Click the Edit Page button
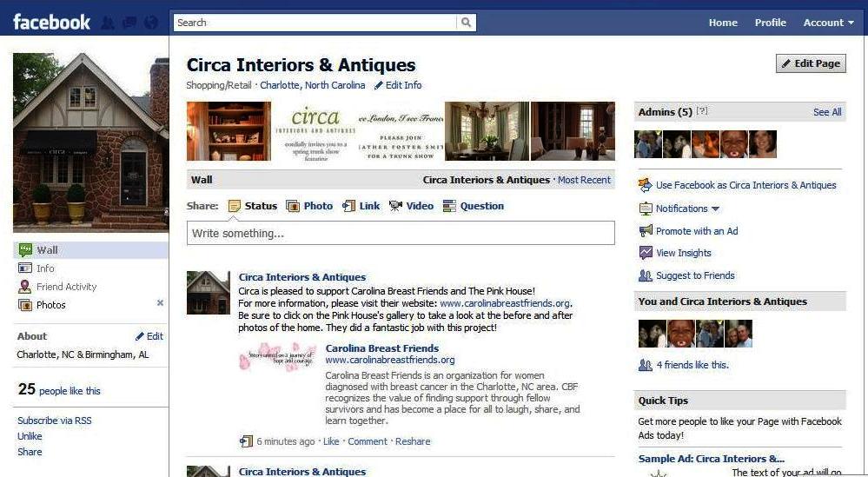868x477 pixels. point(811,63)
